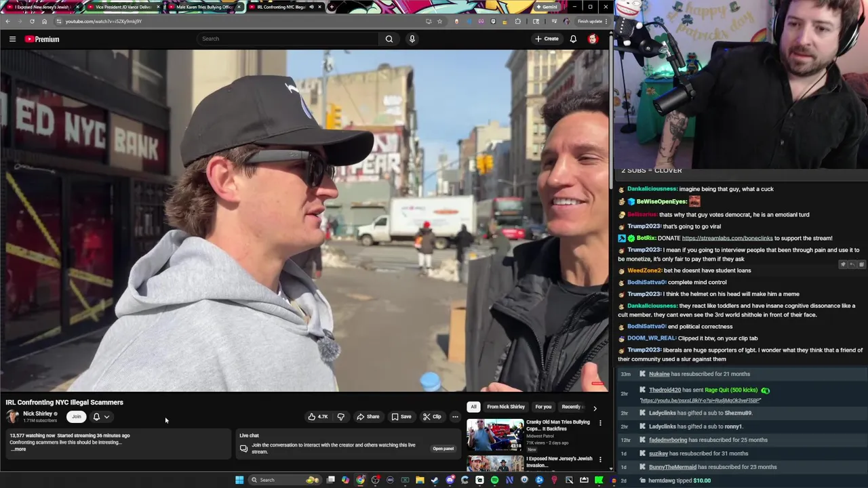Share the video via Share button

pos(368,417)
